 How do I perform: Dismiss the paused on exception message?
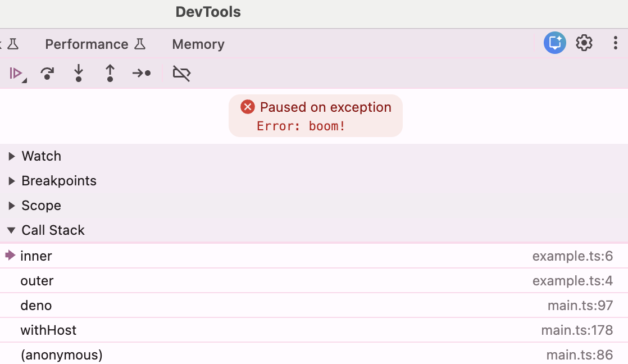248,107
